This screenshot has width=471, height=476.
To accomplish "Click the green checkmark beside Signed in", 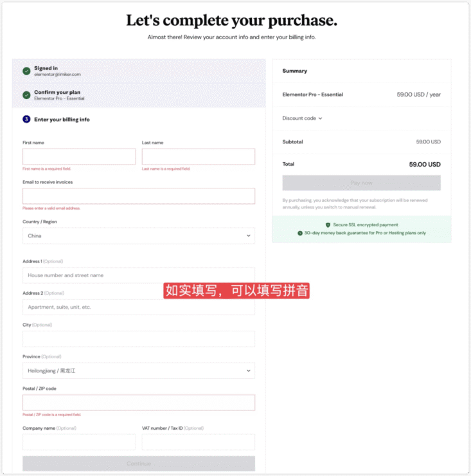I will point(26,71).
